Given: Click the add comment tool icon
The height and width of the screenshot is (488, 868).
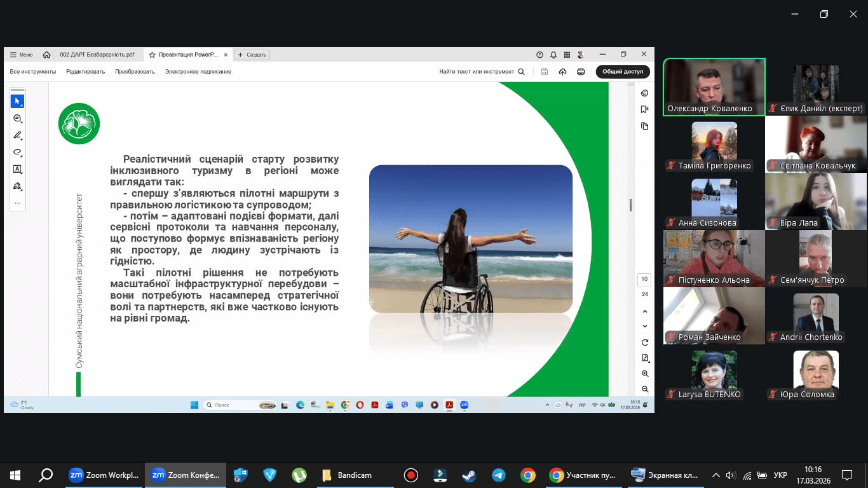Looking at the screenshot, I should [x=17, y=119].
